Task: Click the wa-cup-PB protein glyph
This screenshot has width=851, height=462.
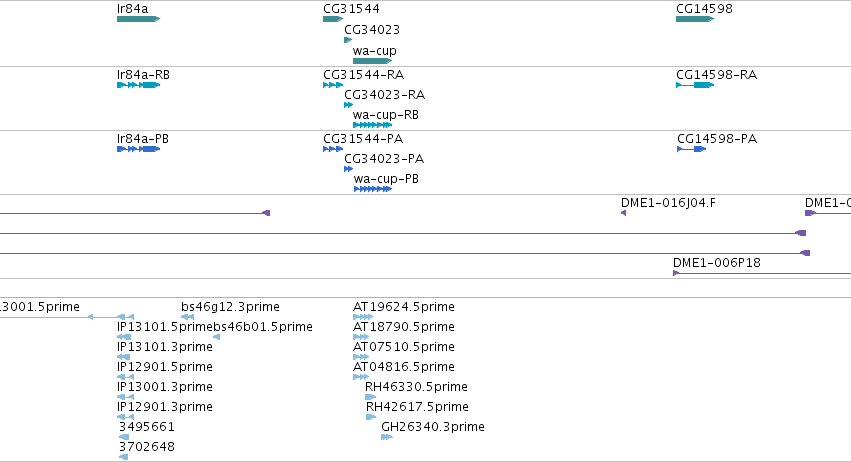Action: [x=373, y=189]
